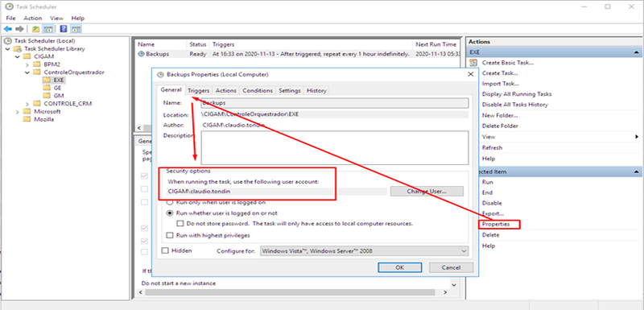Expand the CONTROLE_CRM folder arrow
The image size is (644, 310).
pyautogui.click(x=27, y=104)
